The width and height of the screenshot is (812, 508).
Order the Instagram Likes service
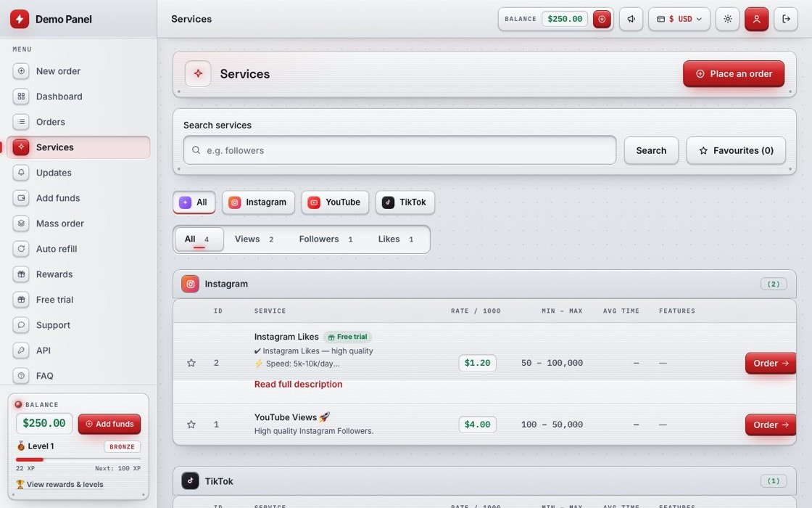point(770,363)
